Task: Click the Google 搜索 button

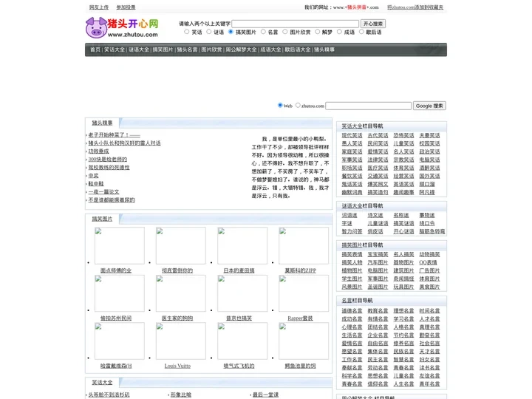Action: tap(429, 106)
